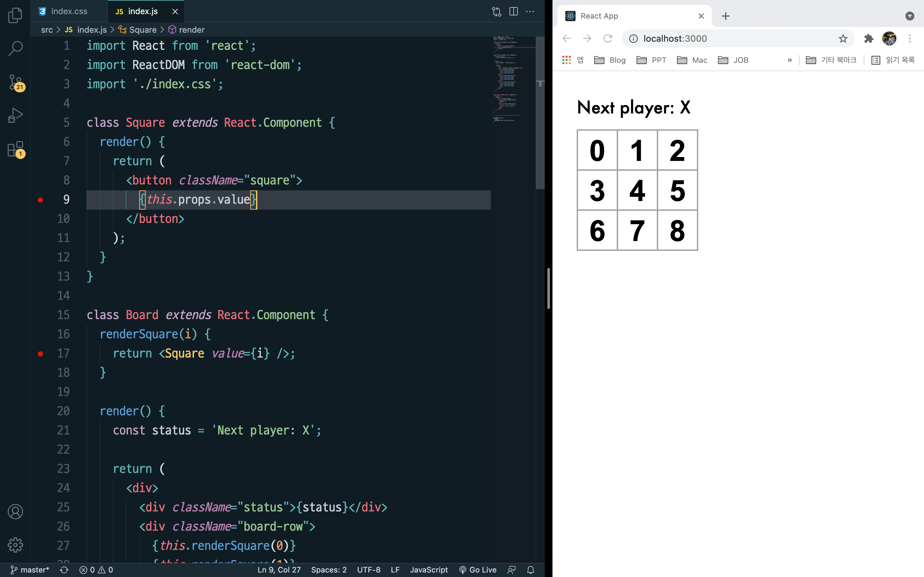Open the Explorer files view

(x=15, y=15)
